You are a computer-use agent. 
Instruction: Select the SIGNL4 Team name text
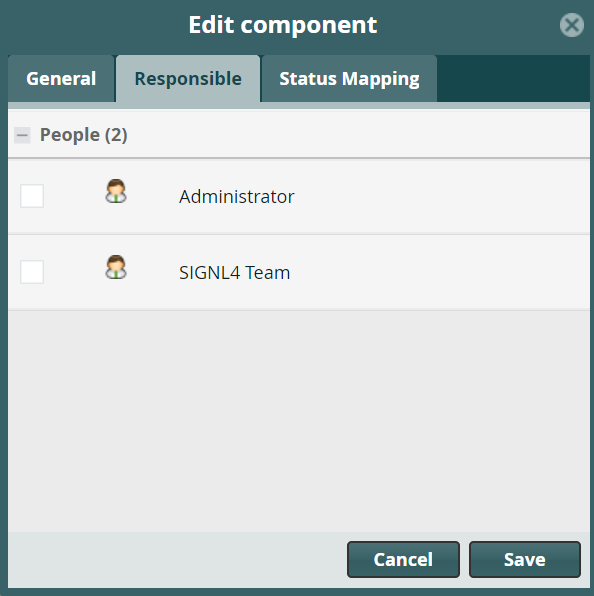234,273
